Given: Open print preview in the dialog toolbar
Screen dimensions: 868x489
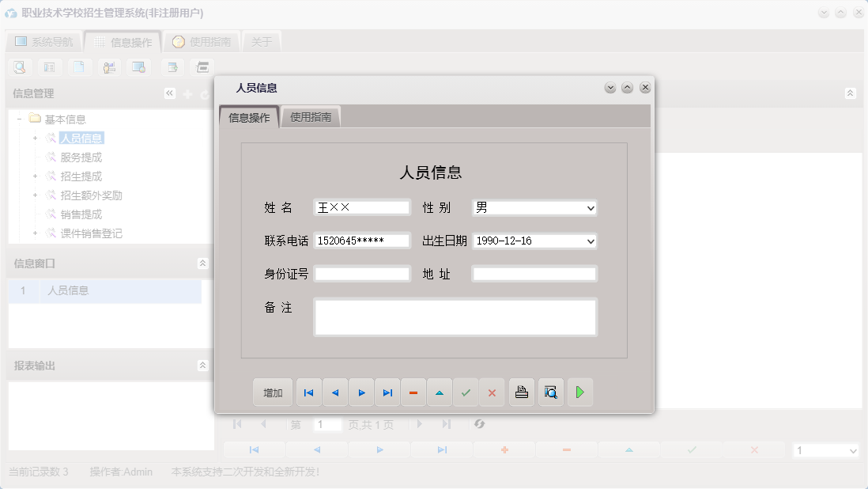Looking at the screenshot, I should [550, 392].
